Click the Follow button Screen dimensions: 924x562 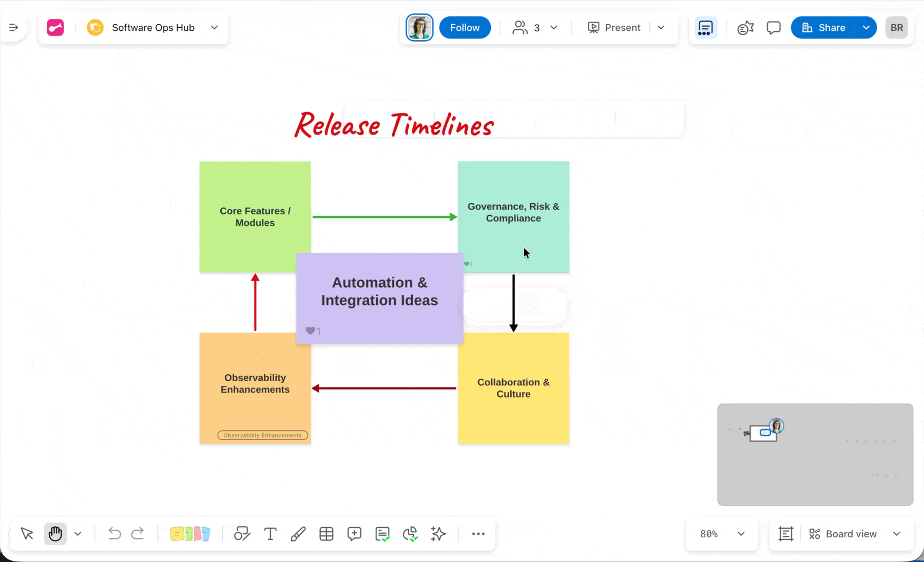pos(465,28)
